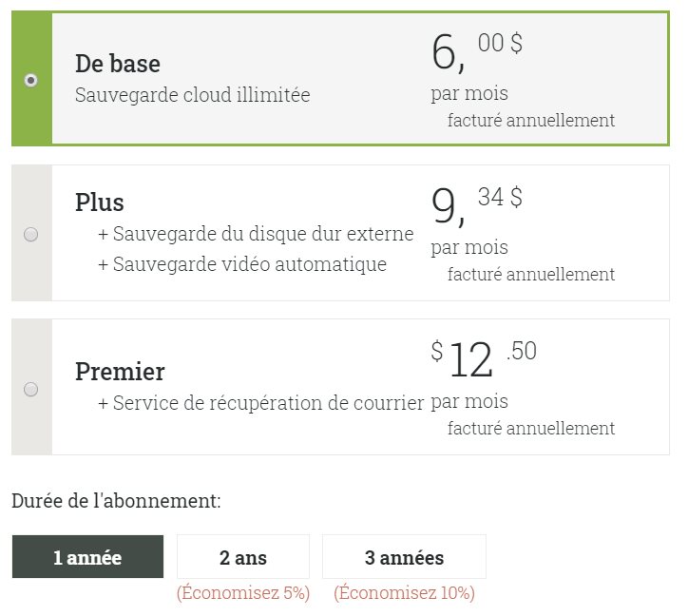This screenshot has width=688, height=616.
Task: Click the Durée de l'abonnement label
Action: click(x=116, y=501)
